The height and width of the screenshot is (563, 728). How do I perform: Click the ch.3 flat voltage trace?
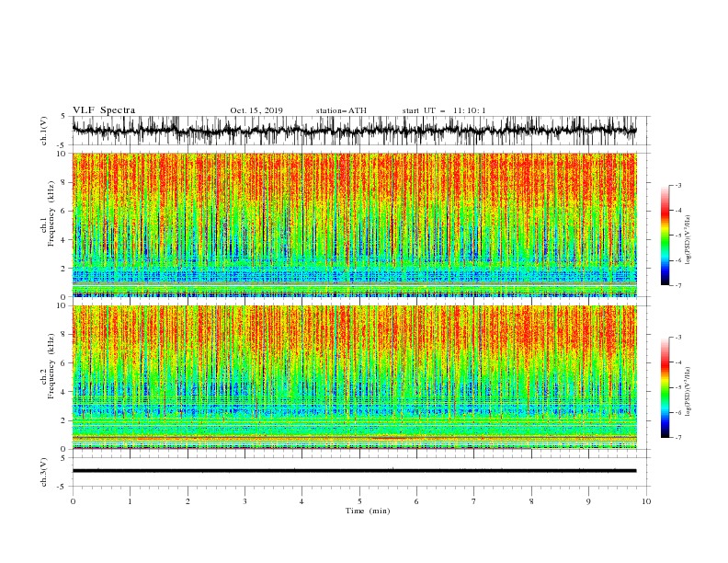pyautogui.click(x=354, y=471)
